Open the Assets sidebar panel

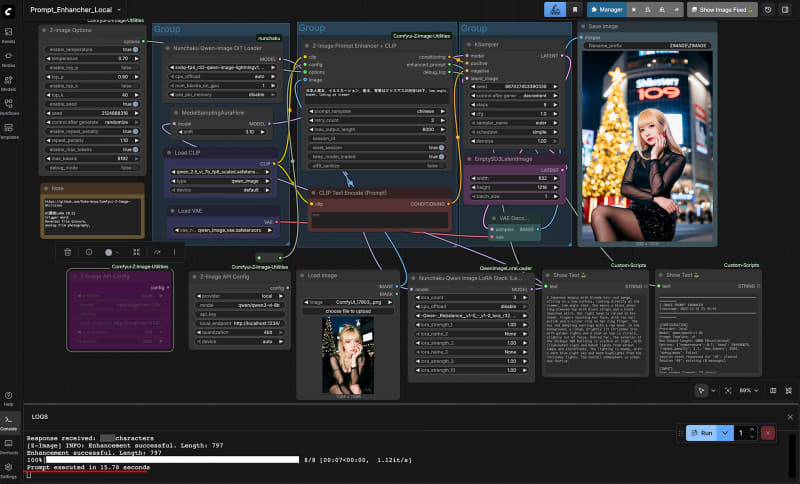coord(9,35)
